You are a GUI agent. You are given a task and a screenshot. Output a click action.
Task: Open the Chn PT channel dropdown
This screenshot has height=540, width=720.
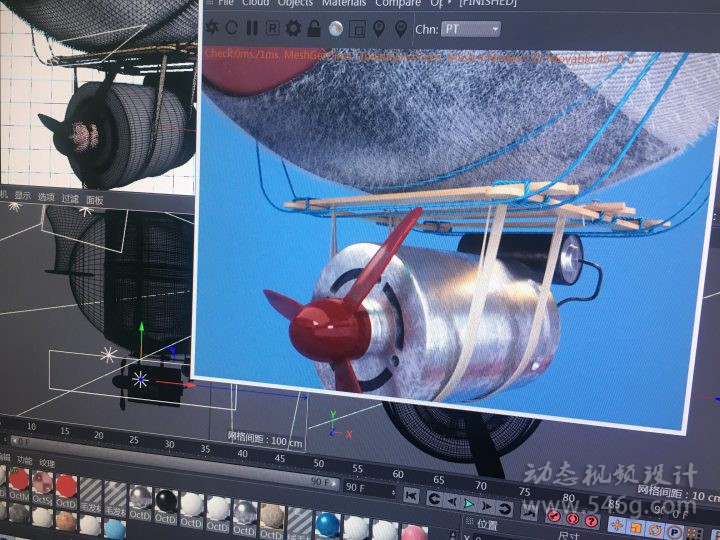click(470, 29)
